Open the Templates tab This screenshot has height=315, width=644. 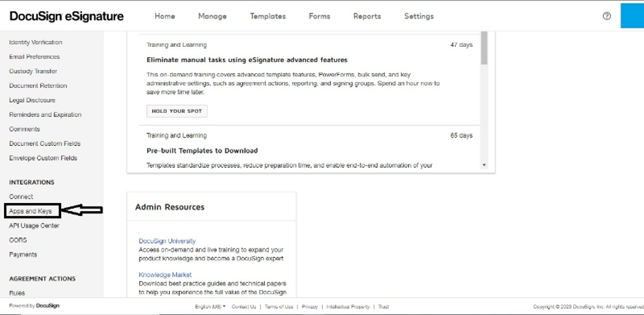(268, 17)
